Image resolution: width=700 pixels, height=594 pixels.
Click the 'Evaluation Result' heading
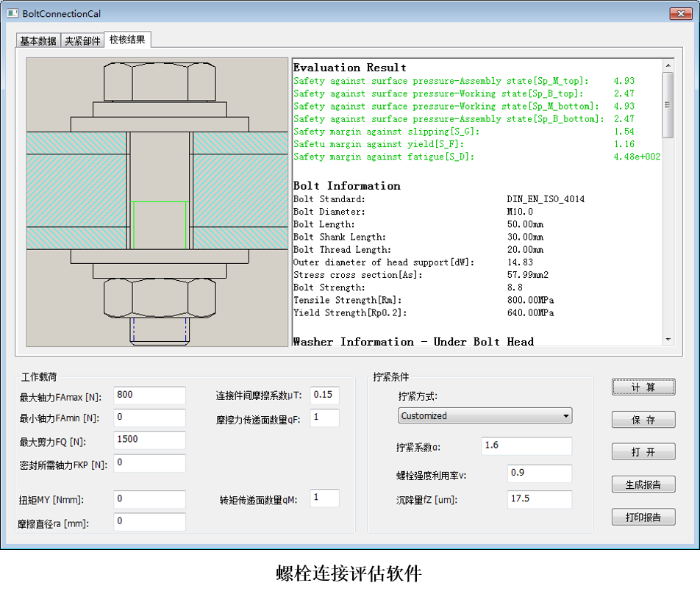pos(349,68)
